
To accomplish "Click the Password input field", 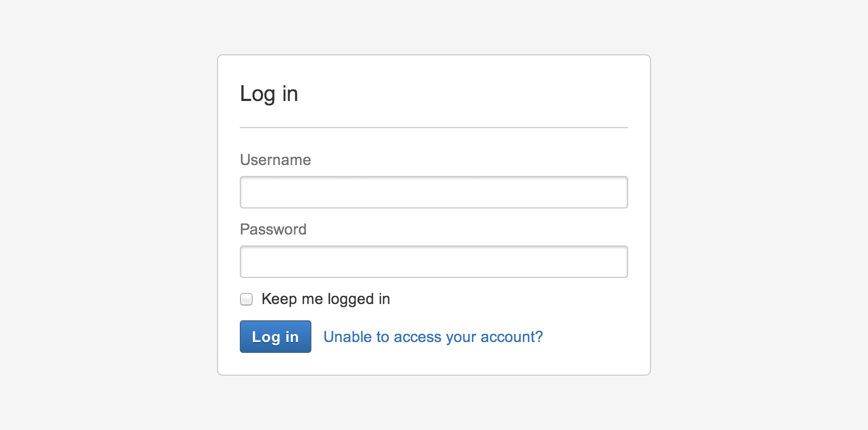I will coord(433,262).
